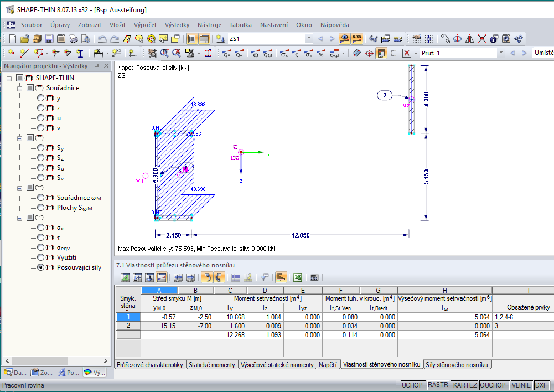Click the red X delete results icon
The image size is (554, 392).
click(407, 53)
